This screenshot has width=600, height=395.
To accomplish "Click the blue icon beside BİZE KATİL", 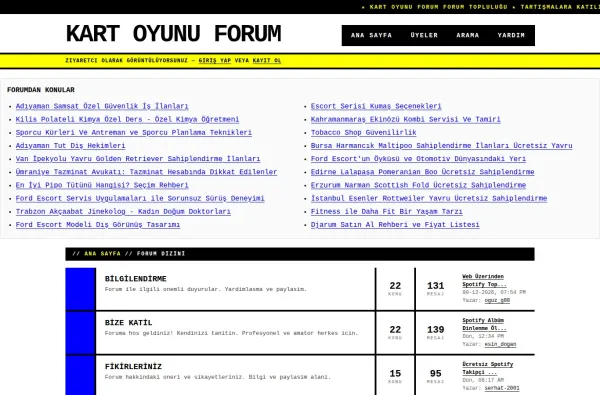I will coord(80,333).
